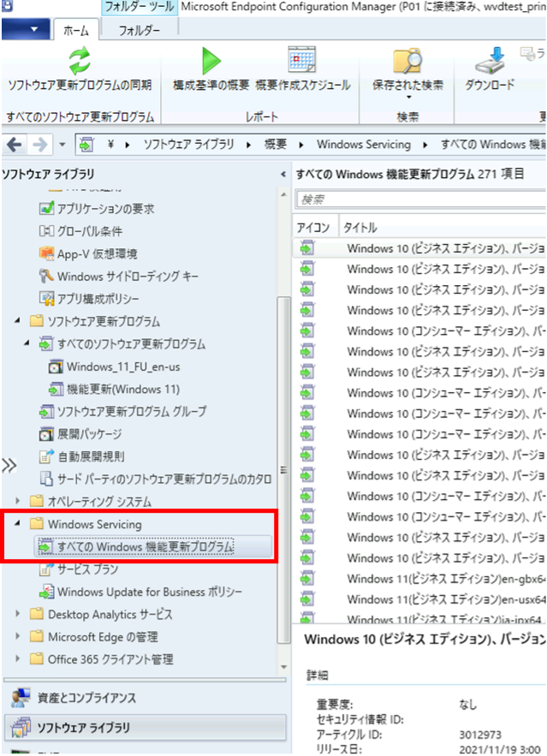Open navigation history dropdown arrow
This screenshot has height=756, width=547.
(x=62, y=144)
